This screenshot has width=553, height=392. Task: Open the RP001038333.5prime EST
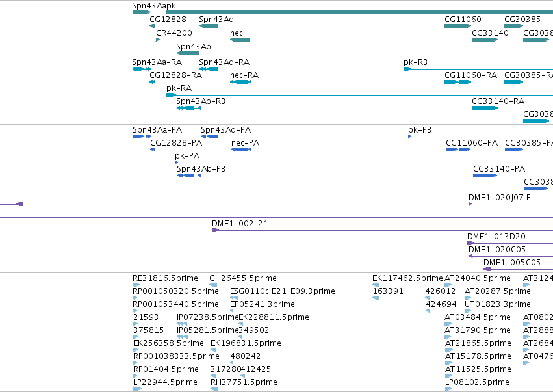point(135,363)
